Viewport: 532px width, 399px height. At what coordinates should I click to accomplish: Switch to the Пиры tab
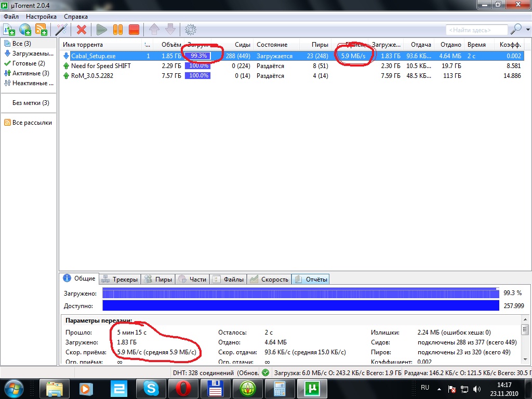(158, 279)
